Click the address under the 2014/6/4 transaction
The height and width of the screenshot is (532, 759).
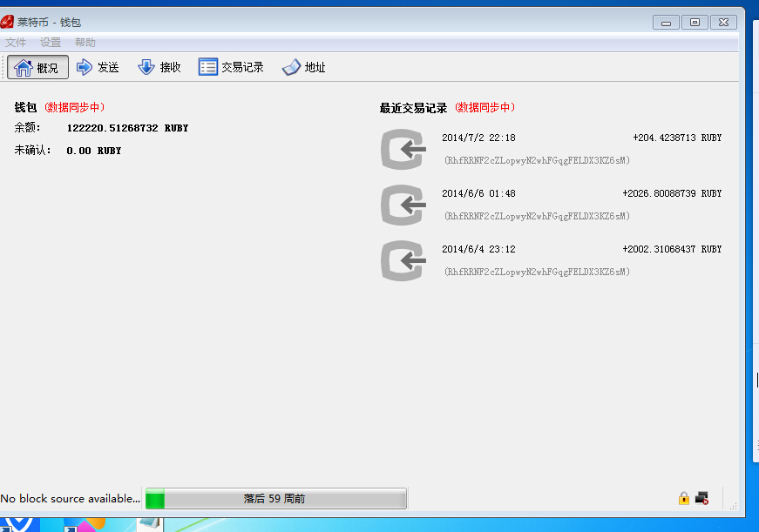point(537,272)
